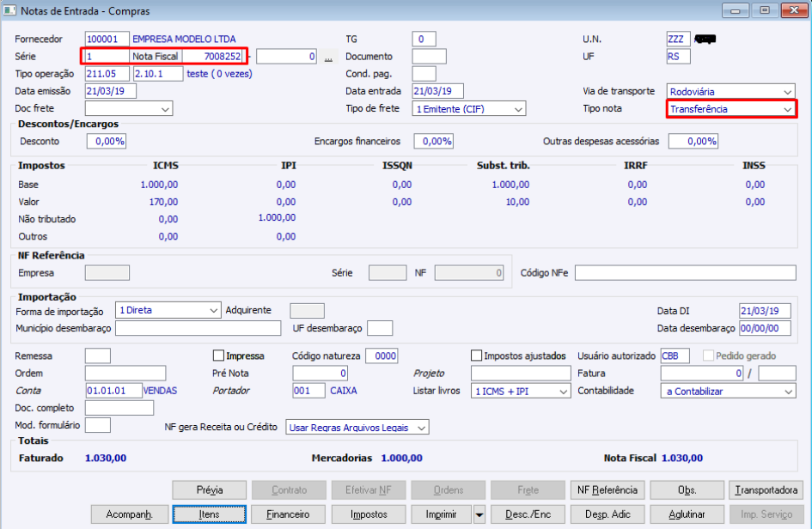Viewport: 812px width, 529px height.
Task: Click the Usuário autorizado field CBB
Action: [675, 356]
